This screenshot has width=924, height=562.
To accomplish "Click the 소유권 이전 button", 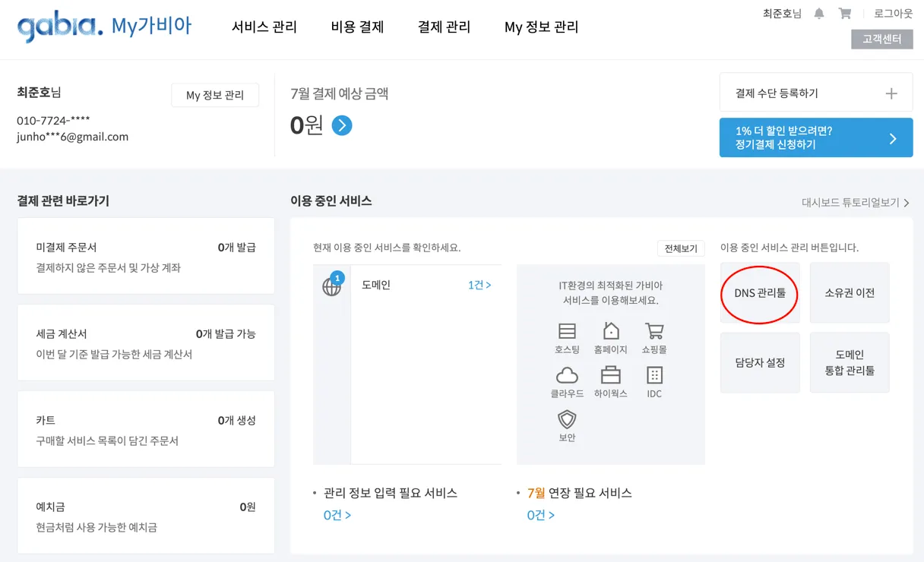I will click(x=850, y=293).
